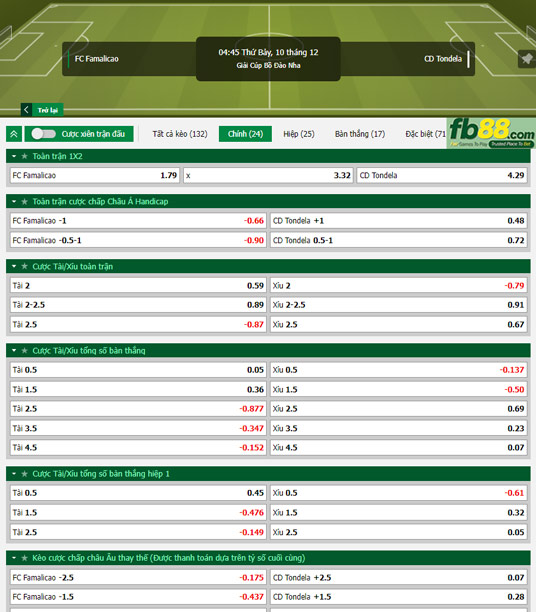Choose Tài 2.5 at -0.877
The image size is (536, 612).
(x=138, y=409)
